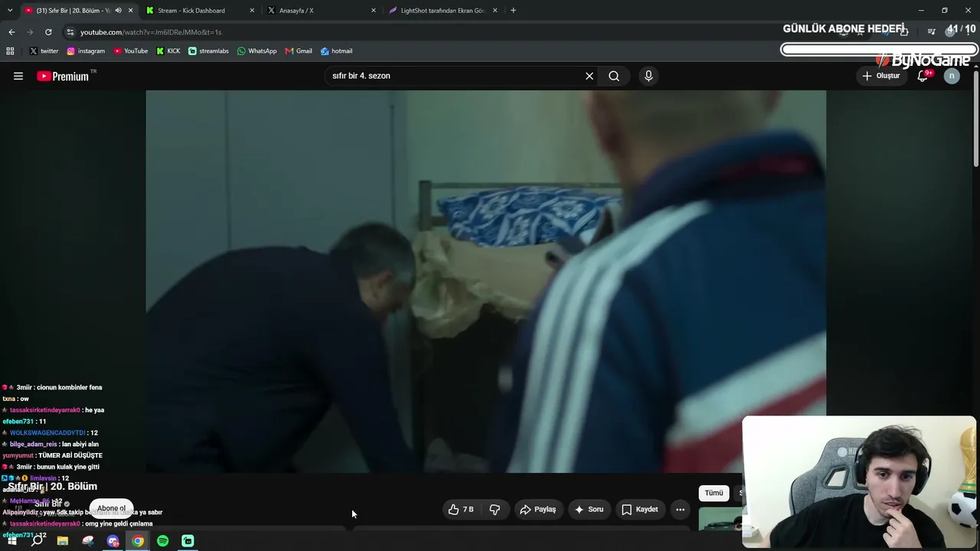Viewport: 980px width, 551px height.
Task: Open Streamlabs from the taskbar
Action: click(188, 541)
